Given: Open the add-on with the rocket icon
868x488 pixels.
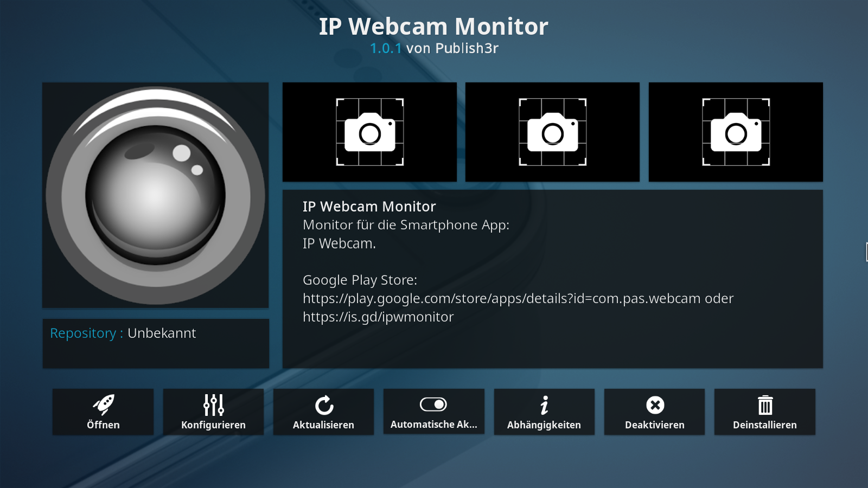Looking at the screenshot, I should pyautogui.click(x=103, y=404).
